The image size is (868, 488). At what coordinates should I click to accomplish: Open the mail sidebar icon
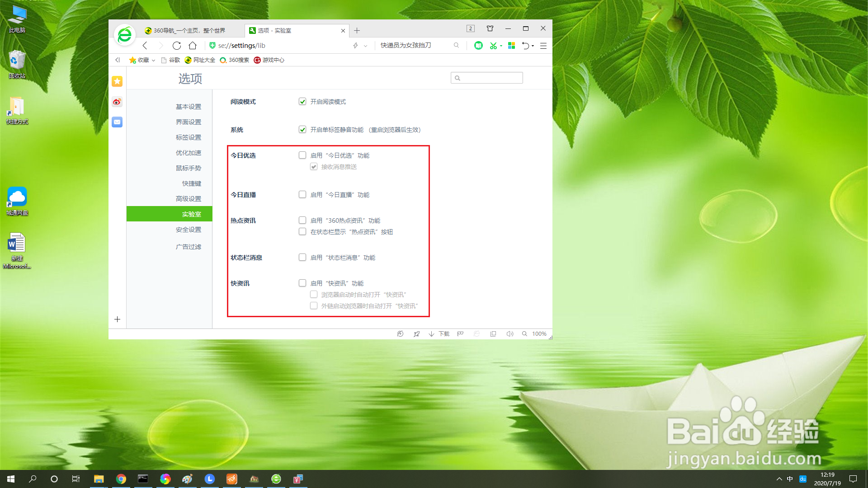[x=117, y=122]
